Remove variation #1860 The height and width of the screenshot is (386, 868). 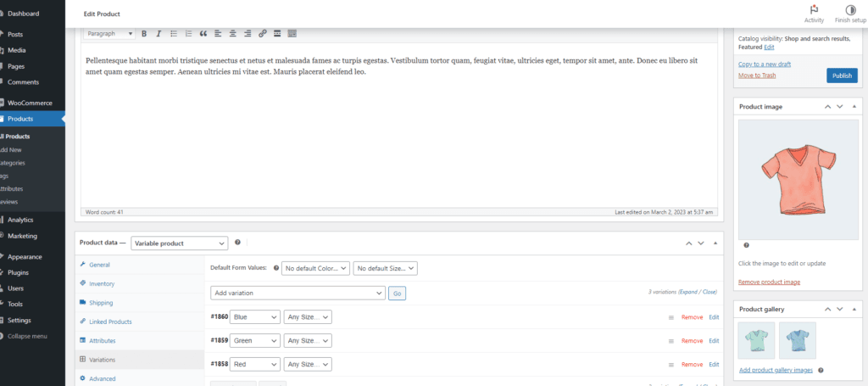(692, 317)
